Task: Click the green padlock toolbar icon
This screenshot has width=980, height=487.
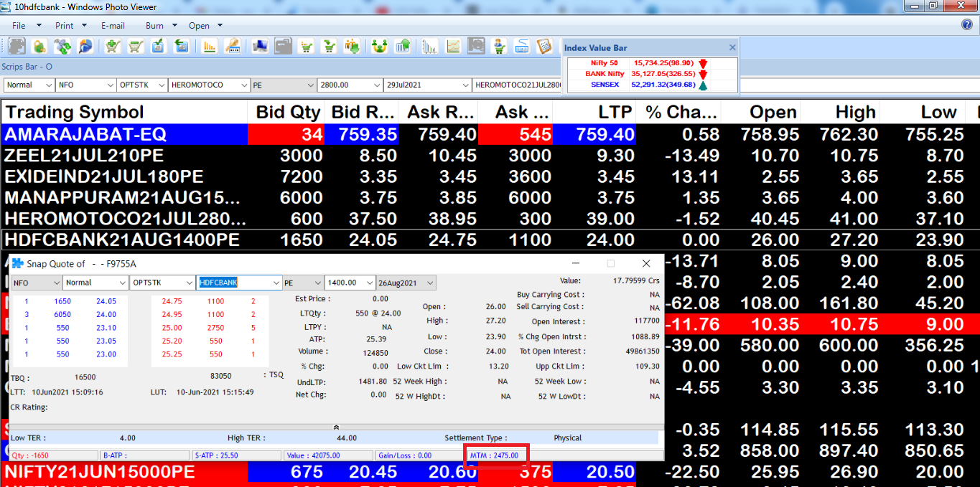Action: pyautogui.click(x=39, y=46)
